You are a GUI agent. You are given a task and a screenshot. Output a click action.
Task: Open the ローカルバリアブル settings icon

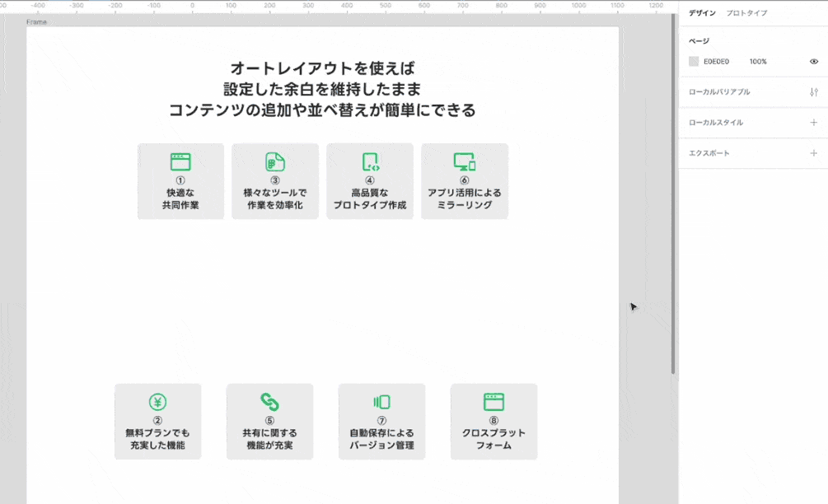point(813,92)
